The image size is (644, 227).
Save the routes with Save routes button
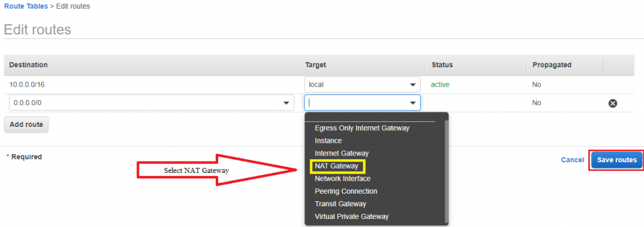[x=616, y=160]
